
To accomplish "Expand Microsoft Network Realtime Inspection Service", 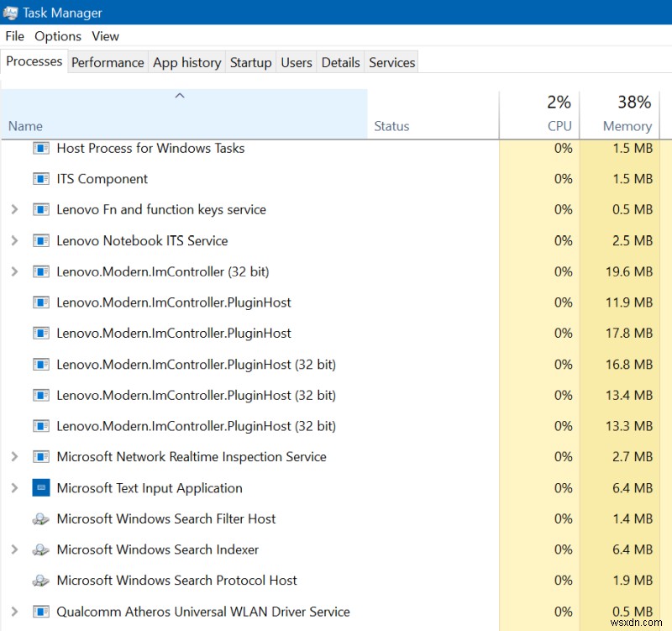I will point(14,457).
